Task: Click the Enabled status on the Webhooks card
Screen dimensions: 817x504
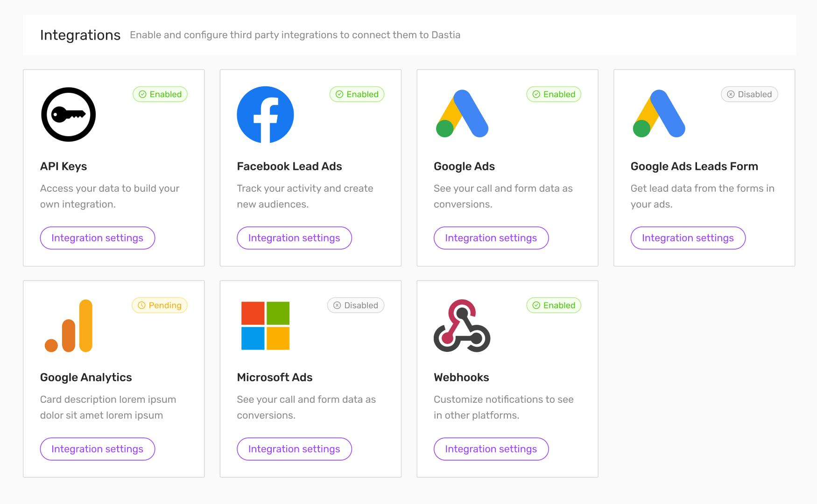Action: point(554,305)
